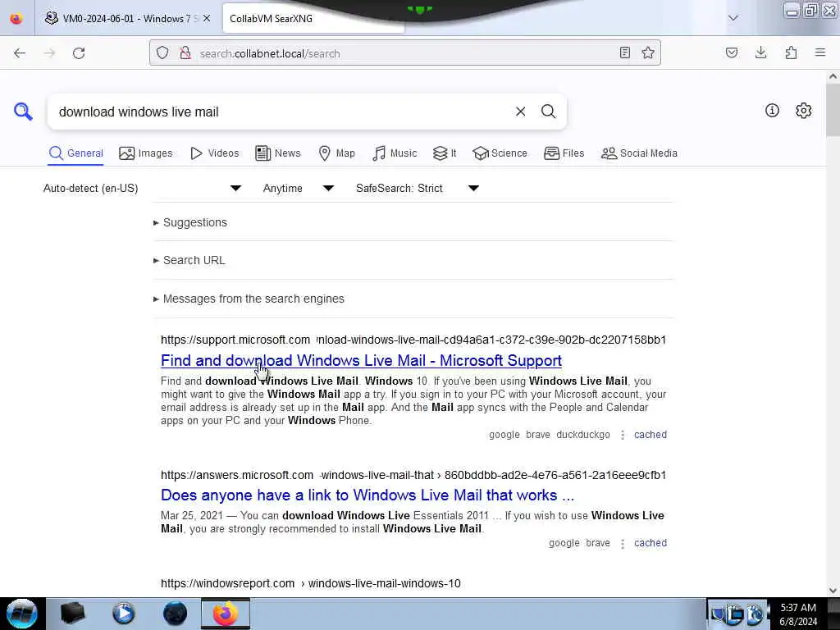The width and height of the screenshot is (840, 630).
Task: Click the network tray icon
Action: pos(736,614)
